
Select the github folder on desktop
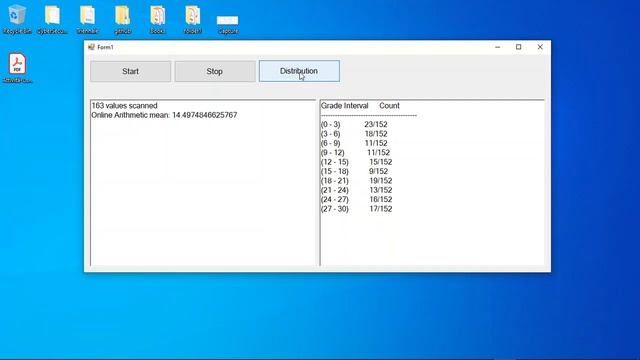tap(122, 19)
